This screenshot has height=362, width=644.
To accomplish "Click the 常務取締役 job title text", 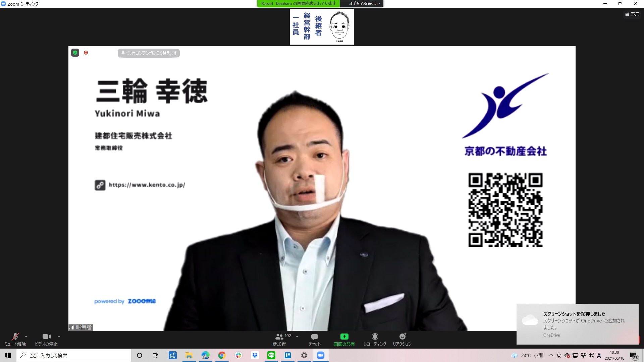I will [109, 148].
